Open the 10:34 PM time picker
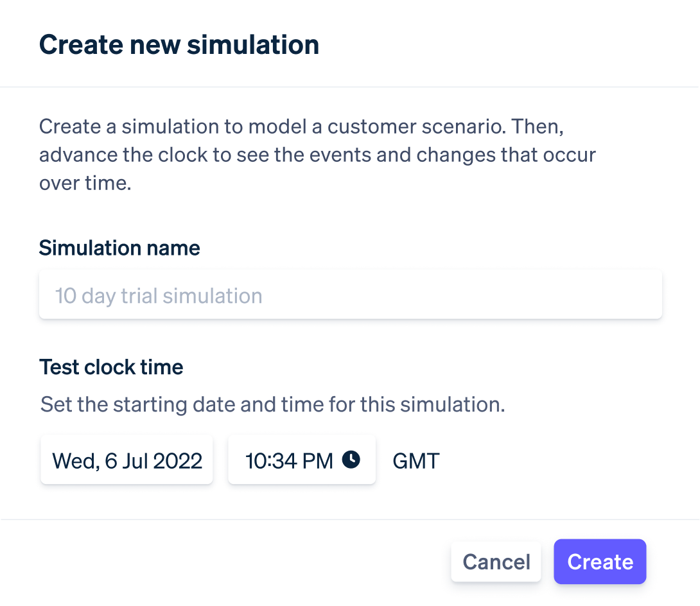This screenshot has width=700, height=606. click(x=301, y=461)
